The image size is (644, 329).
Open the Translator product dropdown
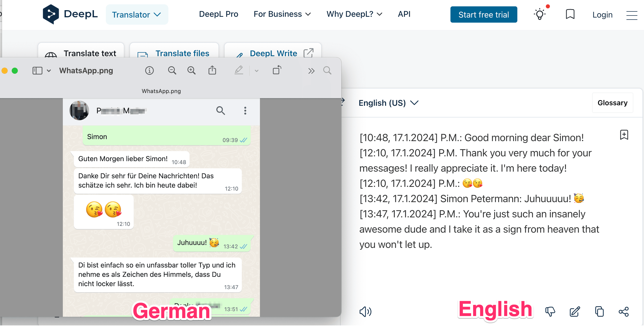coord(137,15)
